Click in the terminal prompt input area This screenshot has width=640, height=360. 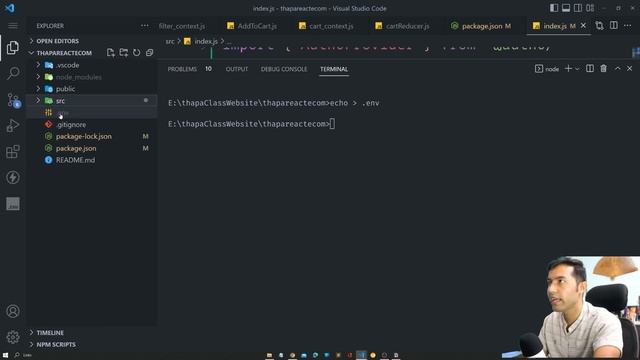332,124
